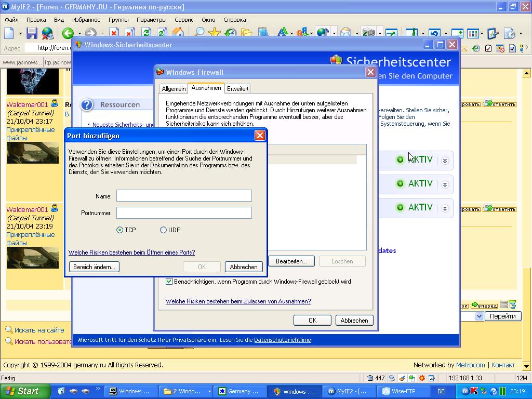The image size is (532, 399).
Task: Click Искать на сайте link
Action: pyautogui.click(x=39, y=330)
